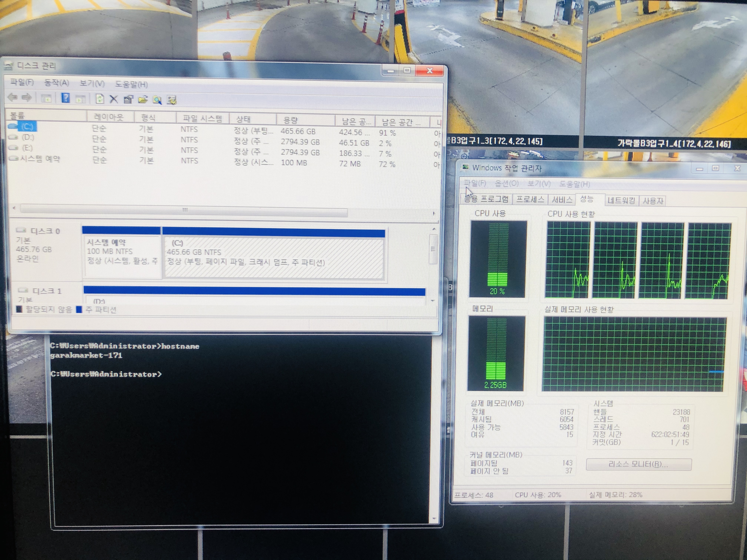747x560 pixels.
Task: Open the 동작(A) menu in Disk Management
Action: pyautogui.click(x=57, y=83)
